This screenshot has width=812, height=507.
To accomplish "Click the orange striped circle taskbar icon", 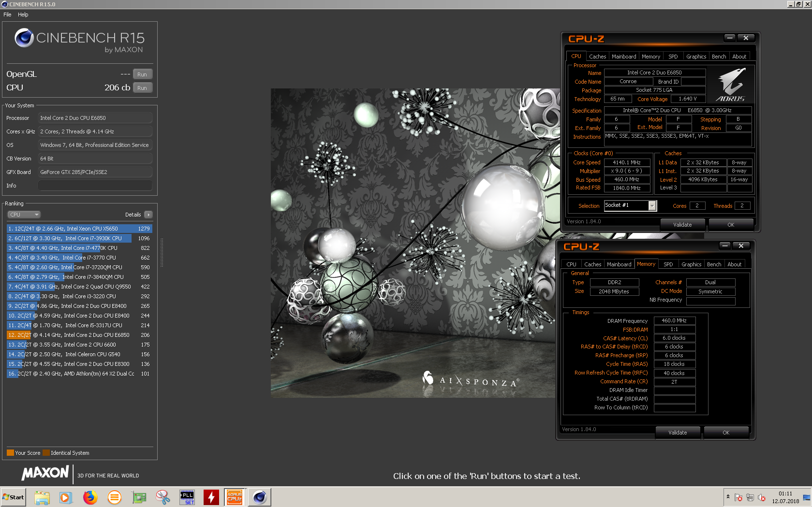I will point(114,497).
